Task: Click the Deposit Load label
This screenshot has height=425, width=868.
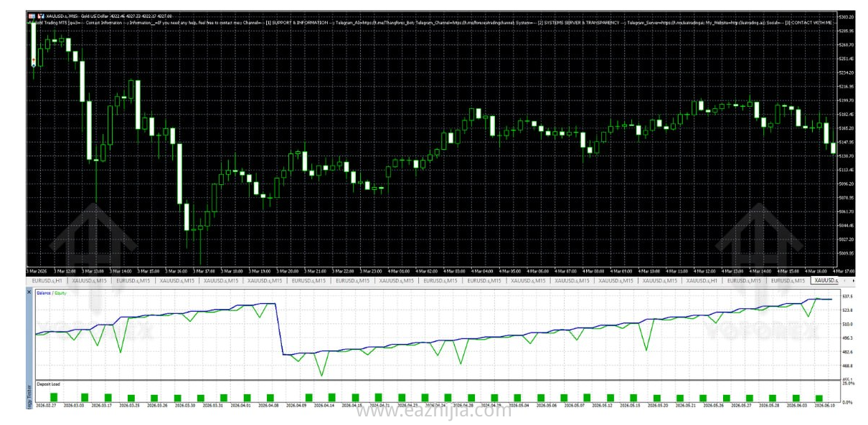Action: point(48,384)
